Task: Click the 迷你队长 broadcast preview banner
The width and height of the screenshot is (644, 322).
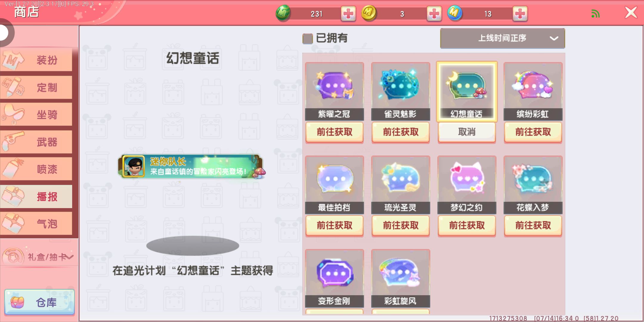Action: [191, 167]
